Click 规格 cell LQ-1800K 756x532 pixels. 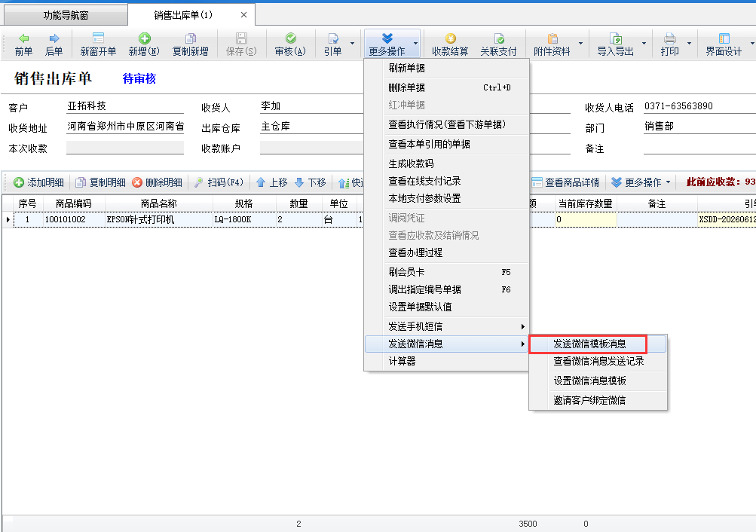tap(244, 219)
